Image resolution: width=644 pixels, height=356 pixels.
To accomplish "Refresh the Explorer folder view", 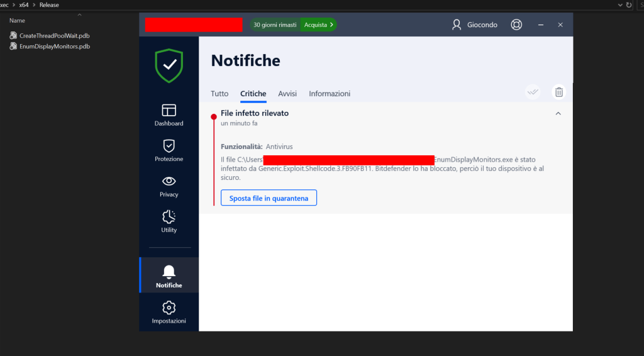I will pyautogui.click(x=629, y=5).
